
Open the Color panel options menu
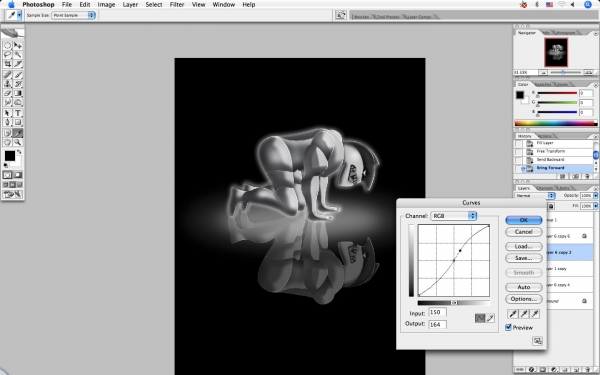(x=595, y=85)
